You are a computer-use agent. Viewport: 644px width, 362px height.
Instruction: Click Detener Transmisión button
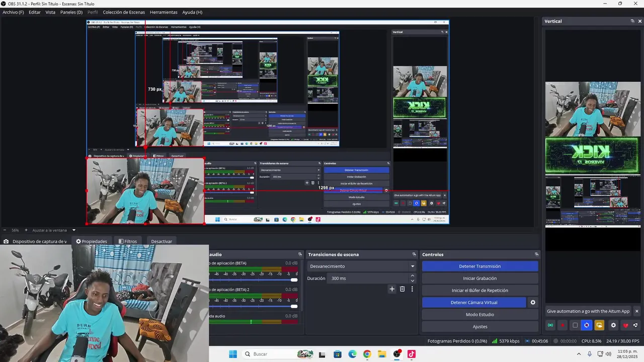click(480, 266)
